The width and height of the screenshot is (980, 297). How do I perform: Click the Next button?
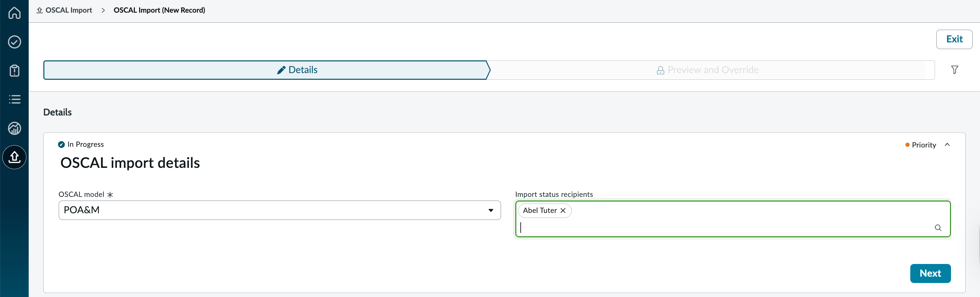click(x=930, y=273)
